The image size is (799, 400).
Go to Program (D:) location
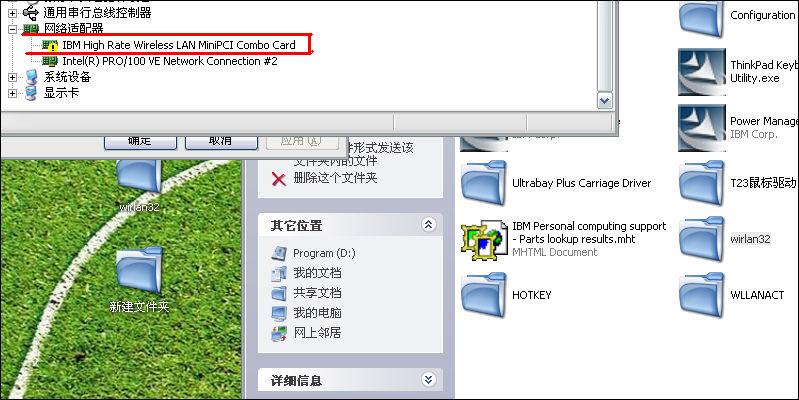(324, 253)
